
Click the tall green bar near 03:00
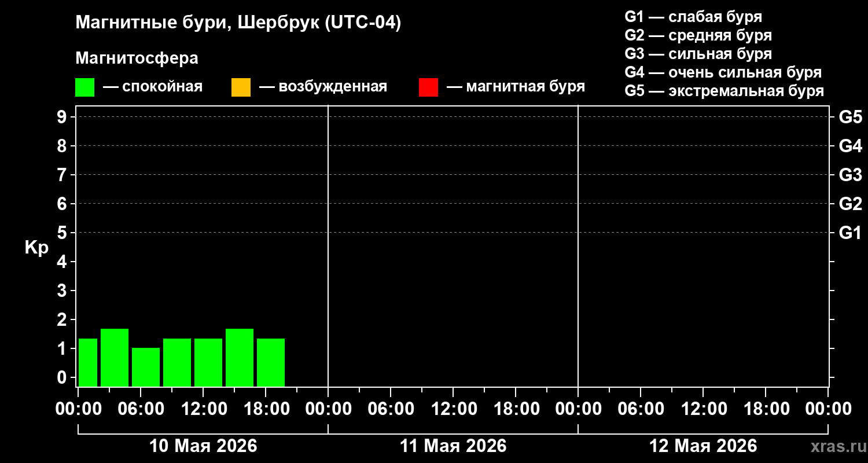point(115,358)
